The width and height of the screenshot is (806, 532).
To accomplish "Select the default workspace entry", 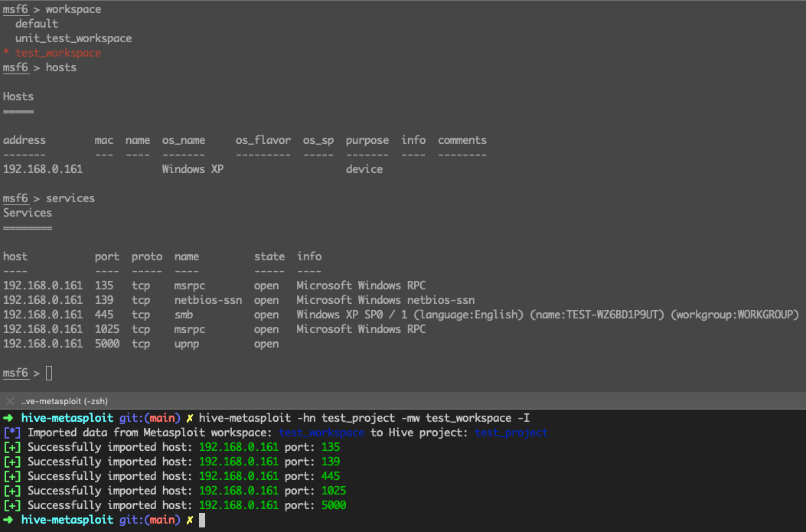I will point(36,23).
